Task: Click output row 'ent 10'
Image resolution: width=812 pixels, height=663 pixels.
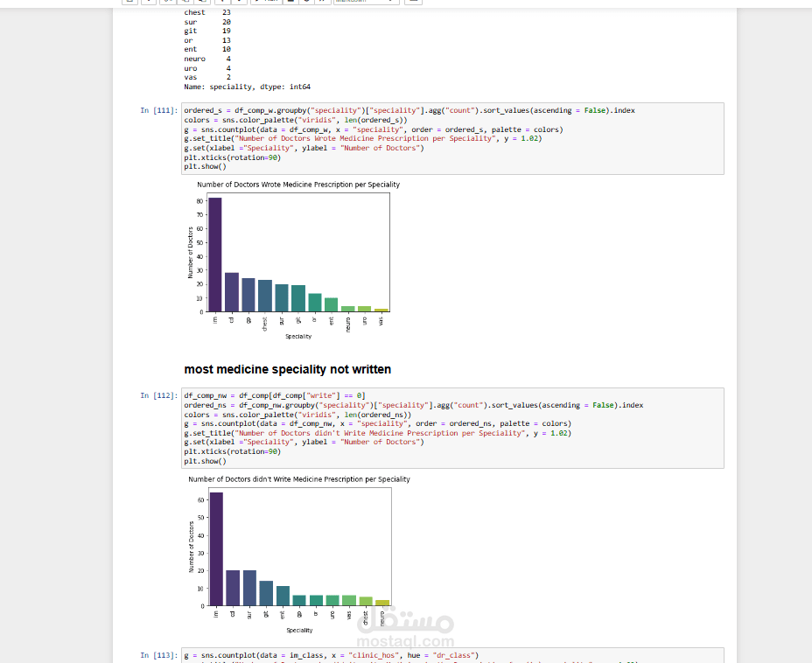Action: coord(207,50)
